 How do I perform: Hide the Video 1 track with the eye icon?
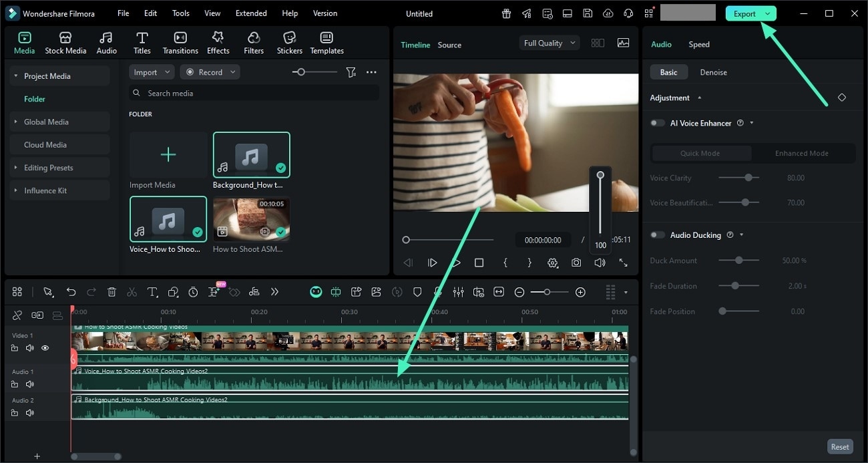45,348
